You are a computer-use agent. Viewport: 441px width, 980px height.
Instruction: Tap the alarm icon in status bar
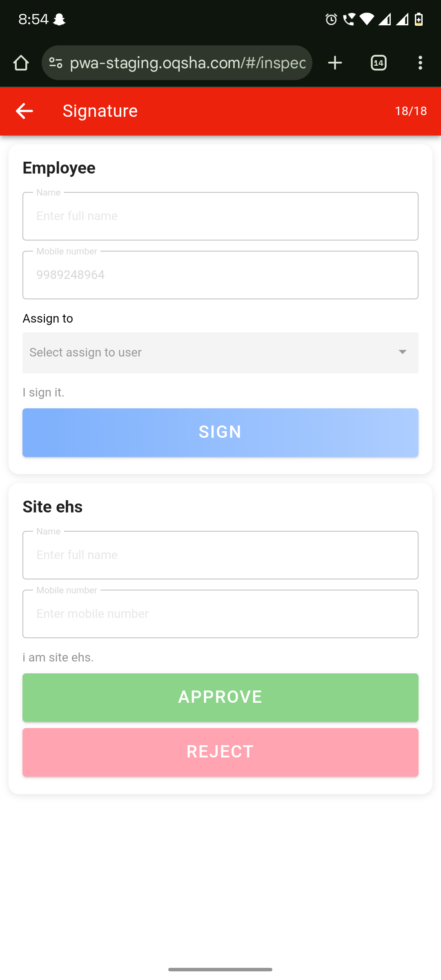[331, 19]
